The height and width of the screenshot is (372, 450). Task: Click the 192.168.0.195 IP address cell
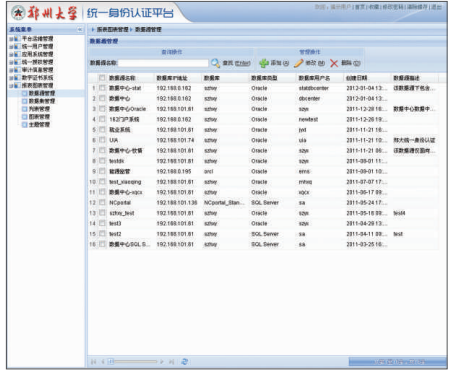point(174,171)
